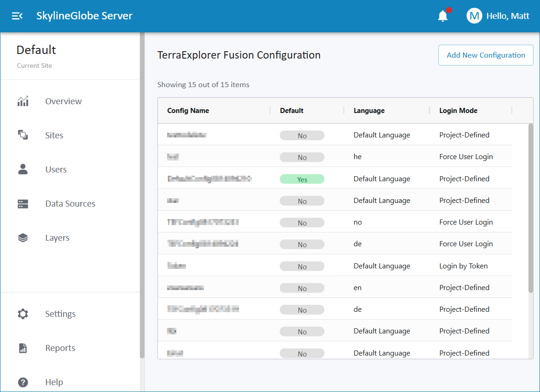540x392 pixels.
Task: Click the Overview chart icon
Action: coord(23,101)
